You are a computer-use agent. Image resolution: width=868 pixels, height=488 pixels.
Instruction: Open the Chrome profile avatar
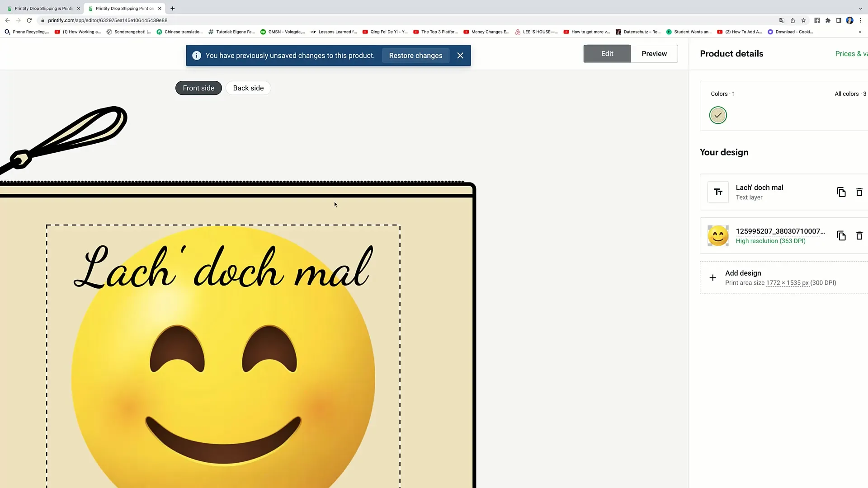(x=849, y=20)
